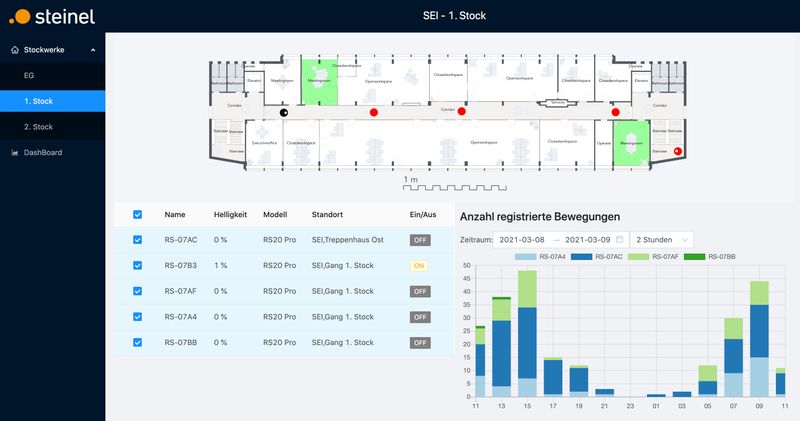The width and height of the screenshot is (800, 421).
Task: Click the chart bar at hour 13
Action: (x=502, y=347)
